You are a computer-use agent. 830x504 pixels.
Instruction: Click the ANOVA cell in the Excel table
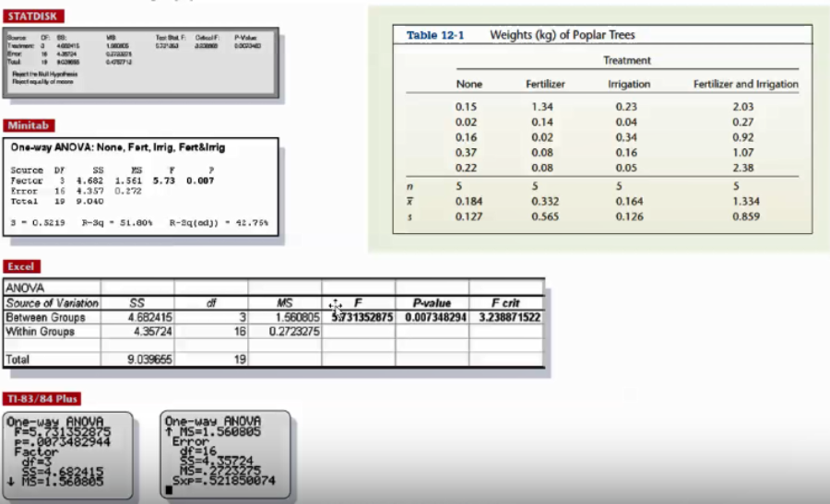coord(52,287)
